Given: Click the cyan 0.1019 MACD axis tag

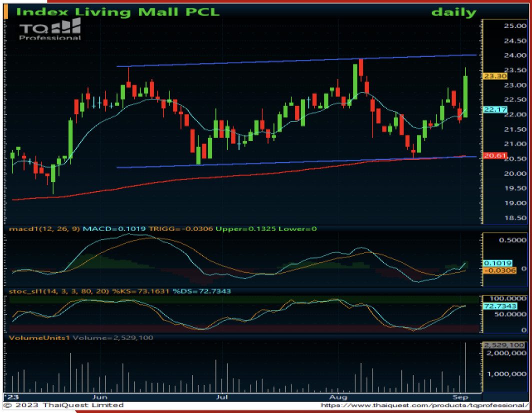Looking at the screenshot, I should [497, 263].
